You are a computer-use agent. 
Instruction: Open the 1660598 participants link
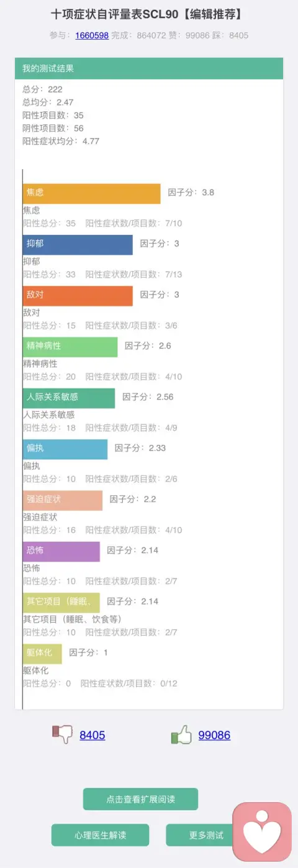point(92,35)
